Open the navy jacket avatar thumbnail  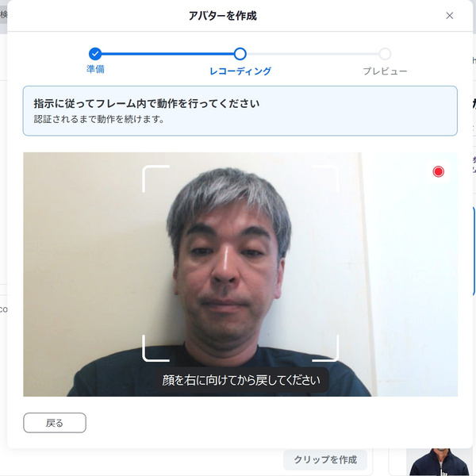coord(440,463)
